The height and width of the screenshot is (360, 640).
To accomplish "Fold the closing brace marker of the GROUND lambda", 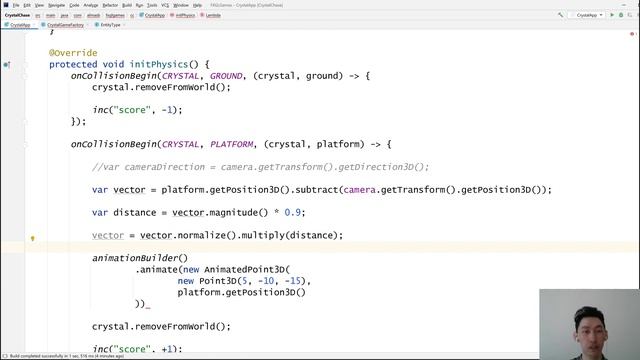I will click(x=25, y=122).
